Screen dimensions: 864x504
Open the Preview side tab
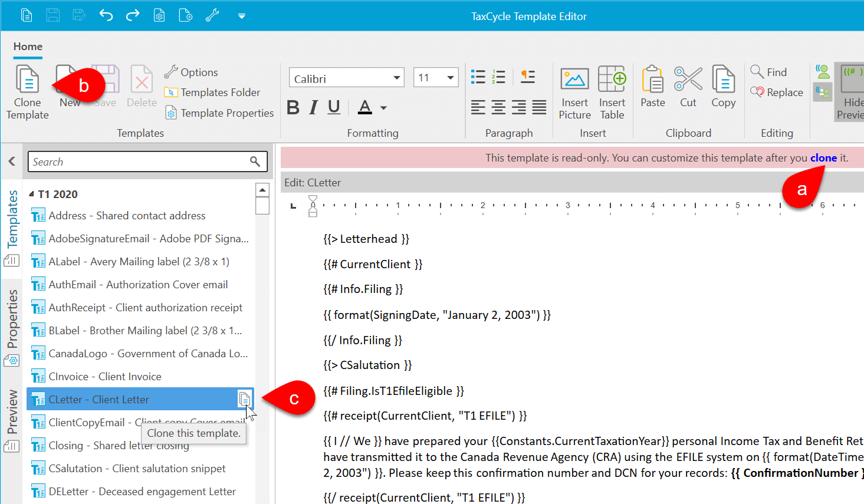coord(12,421)
